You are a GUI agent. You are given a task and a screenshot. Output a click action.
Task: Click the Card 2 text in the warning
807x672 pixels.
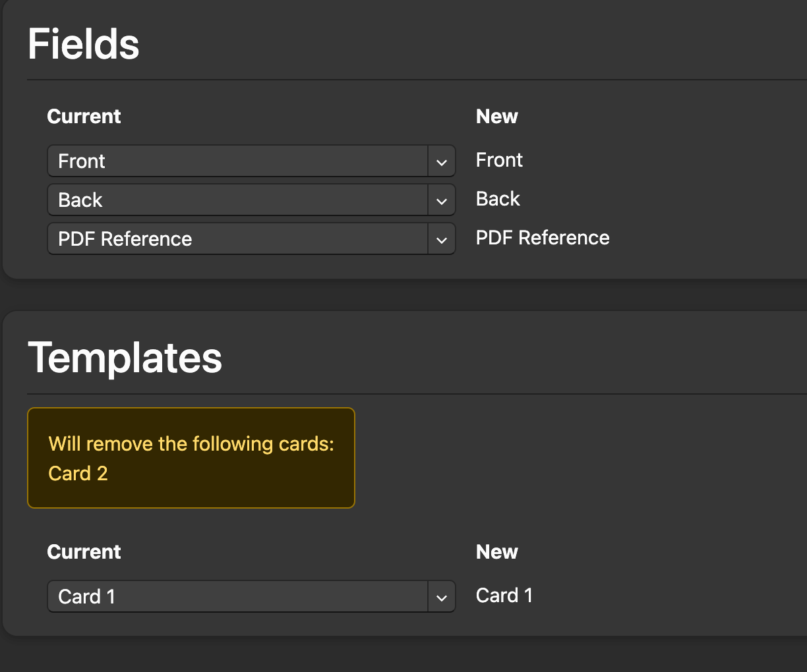[78, 474]
